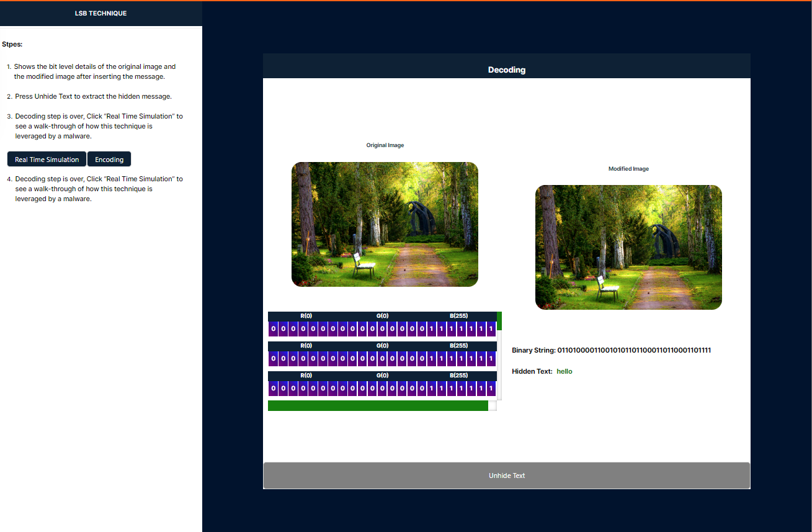Switch to the Encoding step
812x532 pixels.
point(109,160)
